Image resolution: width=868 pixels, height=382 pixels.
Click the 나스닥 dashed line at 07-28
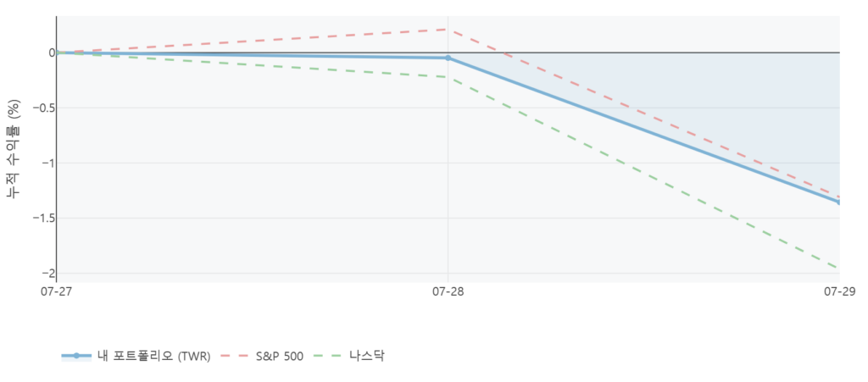[448, 77]
